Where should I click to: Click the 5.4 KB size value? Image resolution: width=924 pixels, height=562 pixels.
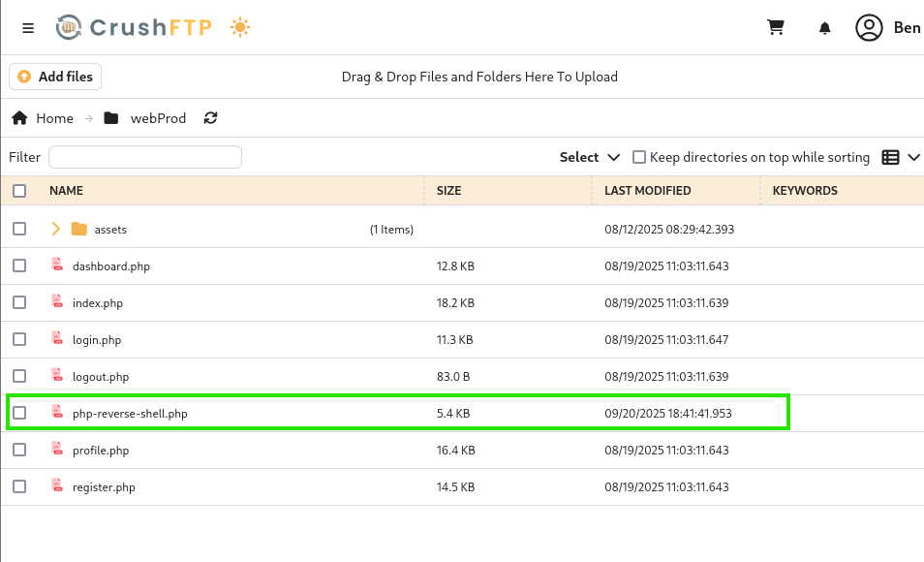coord(453,414)
